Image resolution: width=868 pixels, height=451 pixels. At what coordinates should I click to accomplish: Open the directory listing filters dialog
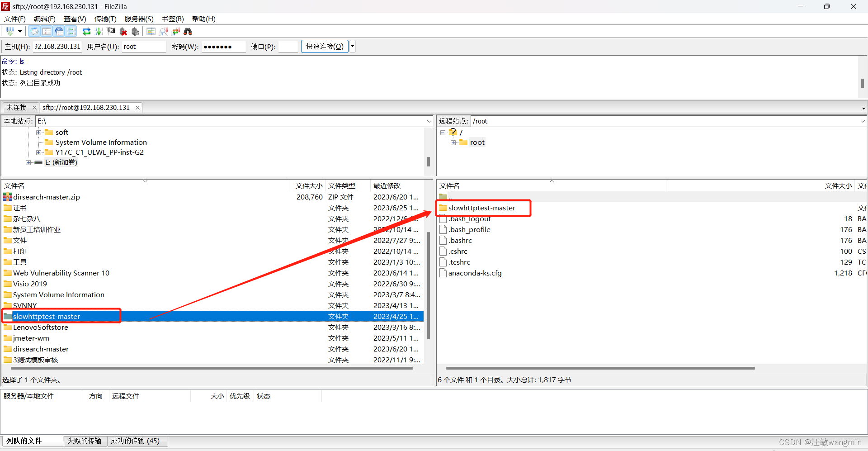(151, 31)
